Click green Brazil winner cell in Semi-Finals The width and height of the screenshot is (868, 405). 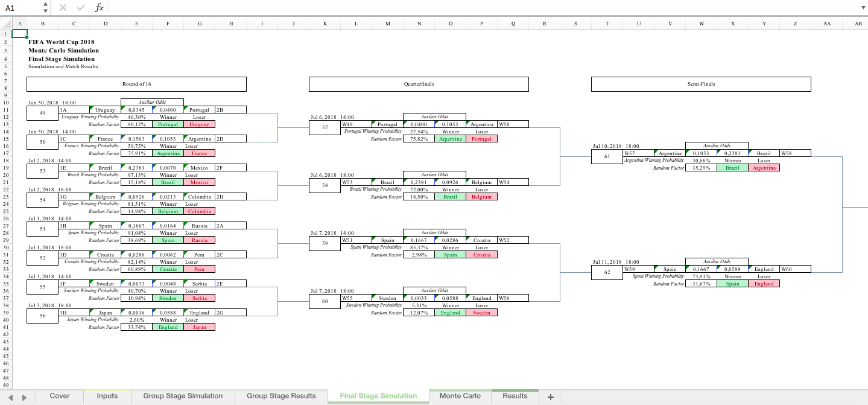(732, 168)
